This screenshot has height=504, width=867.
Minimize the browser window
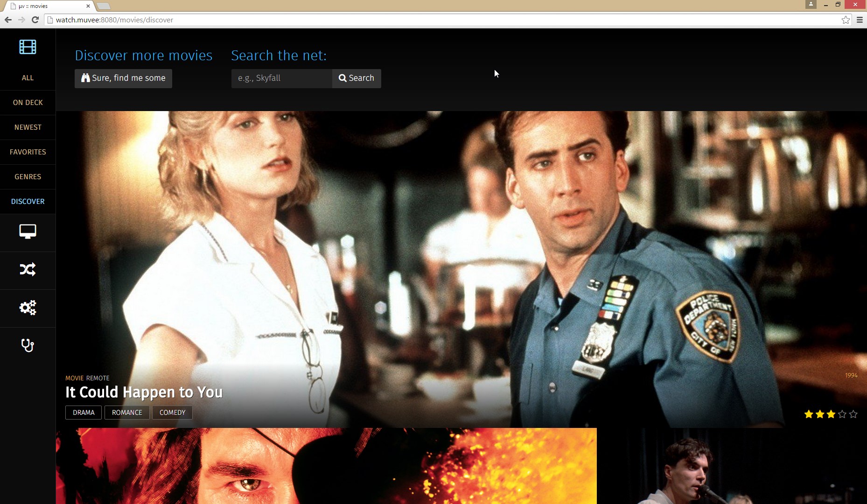(x=826, y=4)
